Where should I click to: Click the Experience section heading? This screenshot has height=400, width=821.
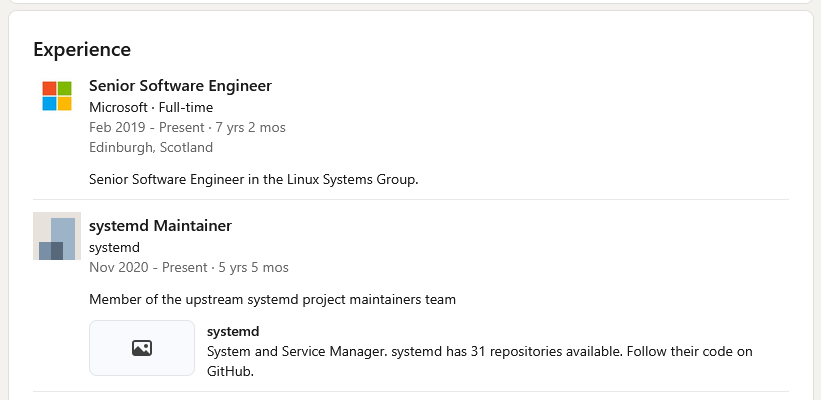point(82,49)
